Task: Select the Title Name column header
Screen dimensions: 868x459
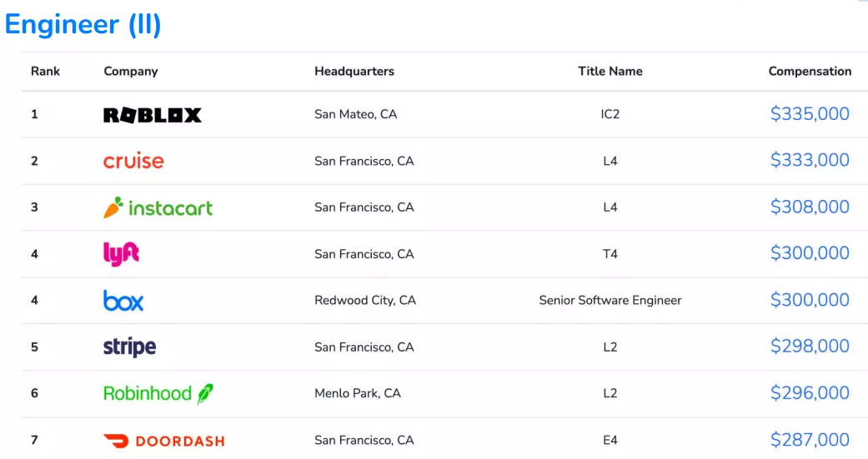Action: (x=610, y=72)
